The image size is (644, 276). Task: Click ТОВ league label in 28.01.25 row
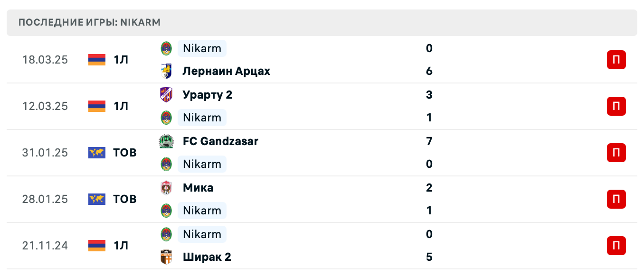125,199
